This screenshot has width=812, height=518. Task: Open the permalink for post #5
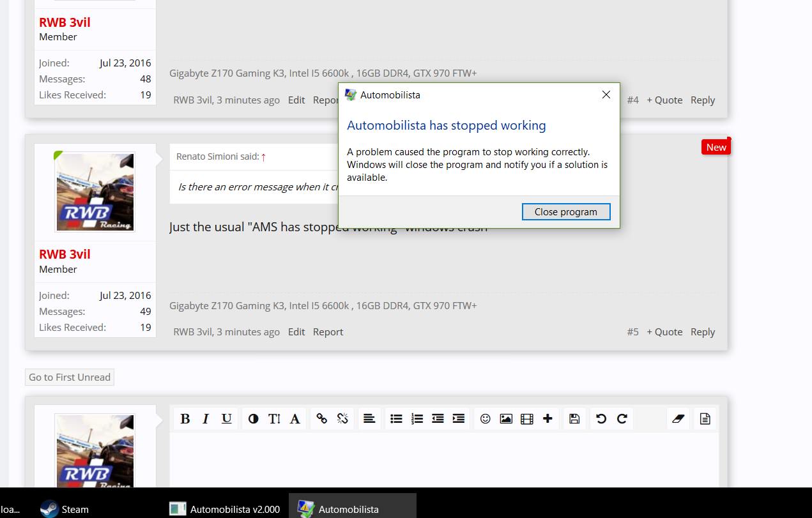tap(632, 331)
